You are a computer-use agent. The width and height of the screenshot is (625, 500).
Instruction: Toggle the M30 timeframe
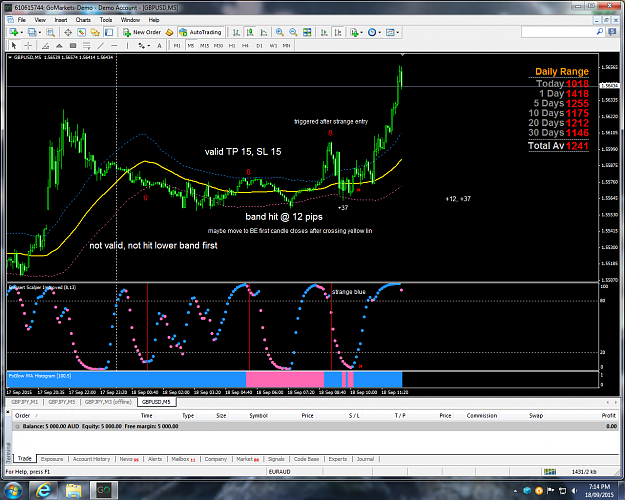pyautogui.click(x=218, y=45)
